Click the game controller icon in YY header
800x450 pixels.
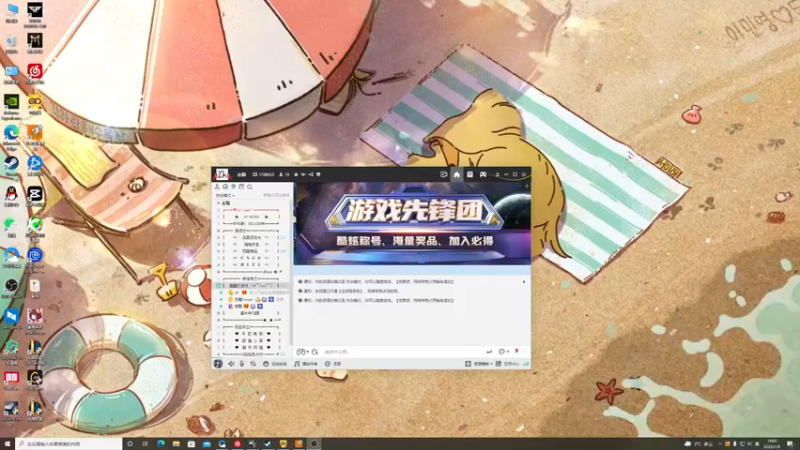coord(483,174)
